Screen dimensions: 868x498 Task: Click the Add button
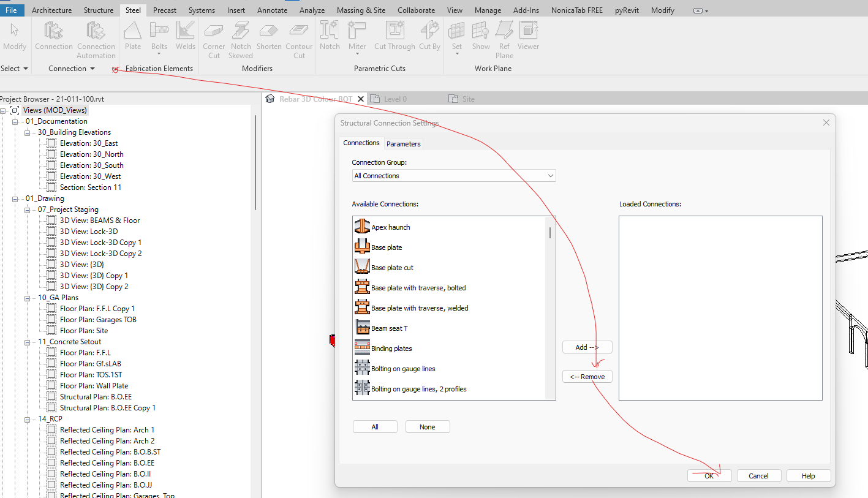pos(587,347)
